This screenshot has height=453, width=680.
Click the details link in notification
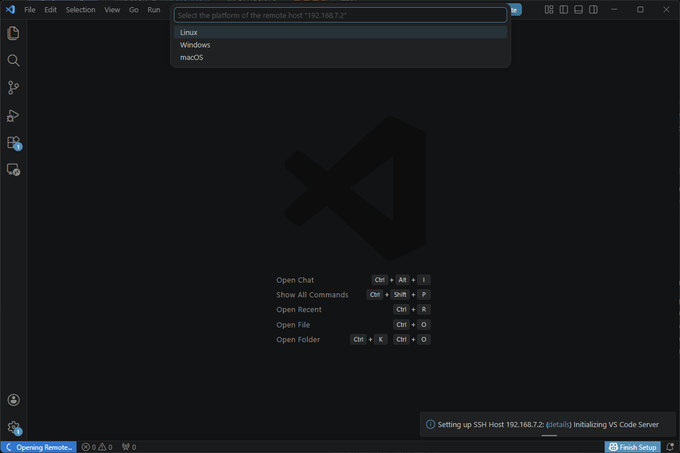[x=559, y=424]
